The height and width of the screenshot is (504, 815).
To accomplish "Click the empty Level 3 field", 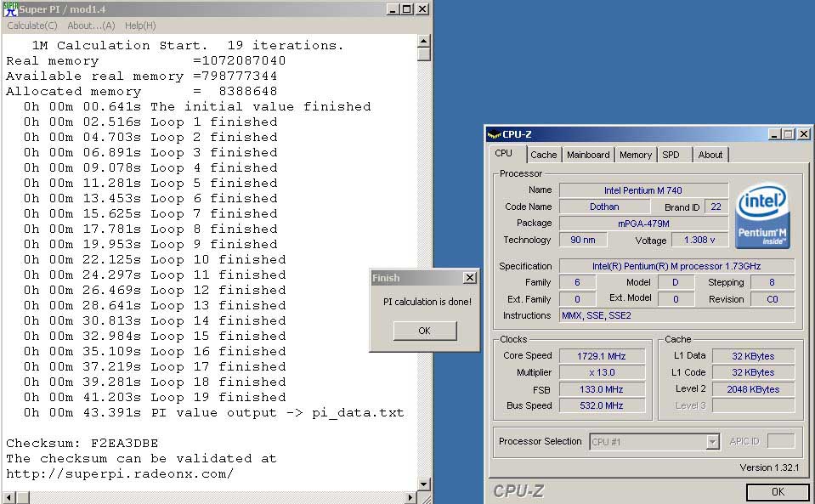I will point(753,405).
